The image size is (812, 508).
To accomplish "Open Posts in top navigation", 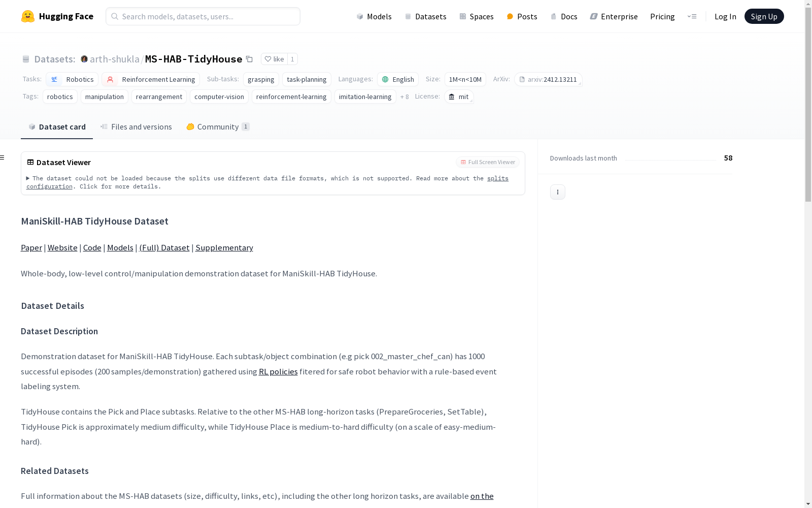I will 522,16.
